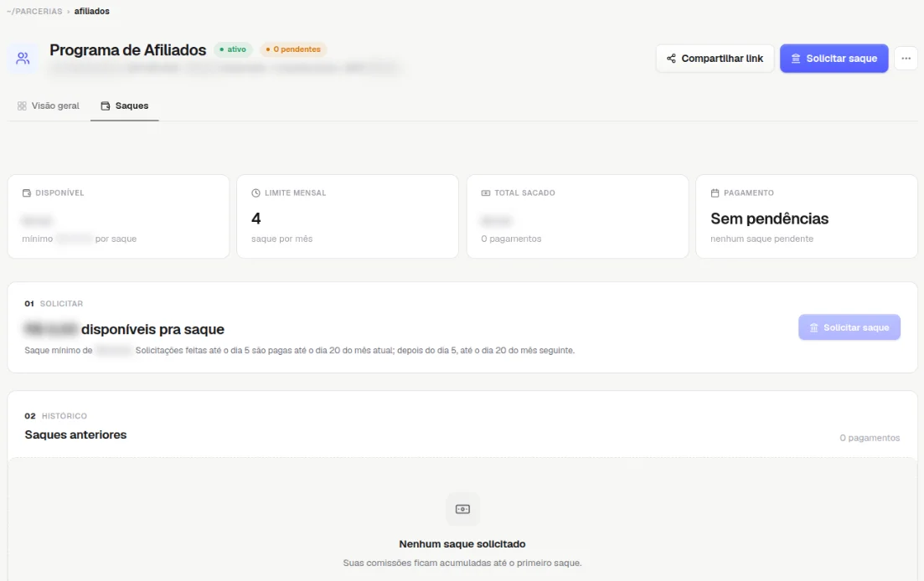Switch to the Visão geral tab
This screenshot has width=924, height=581.
pos(49,106)
